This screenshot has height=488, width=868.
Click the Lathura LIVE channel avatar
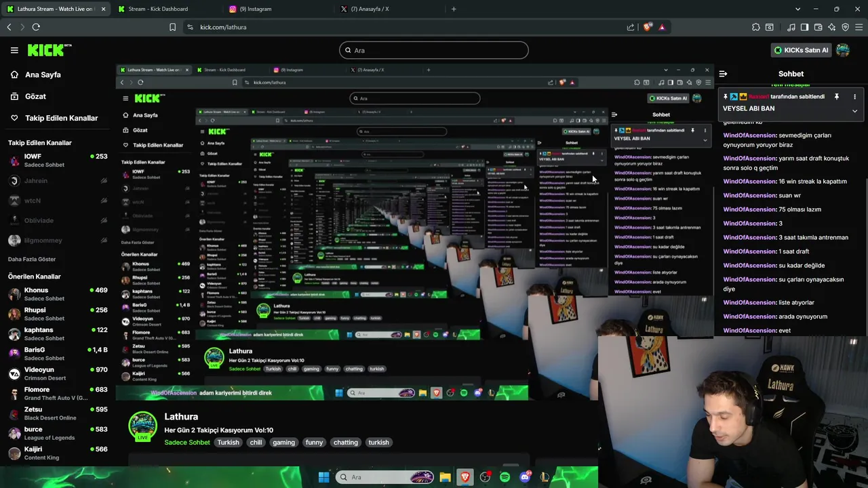[143, 426]
